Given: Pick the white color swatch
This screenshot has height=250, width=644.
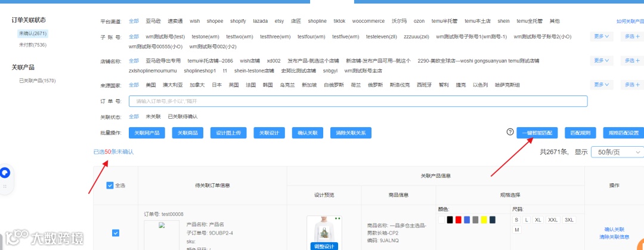Looking at the screenshot, I should coord(441,220).
